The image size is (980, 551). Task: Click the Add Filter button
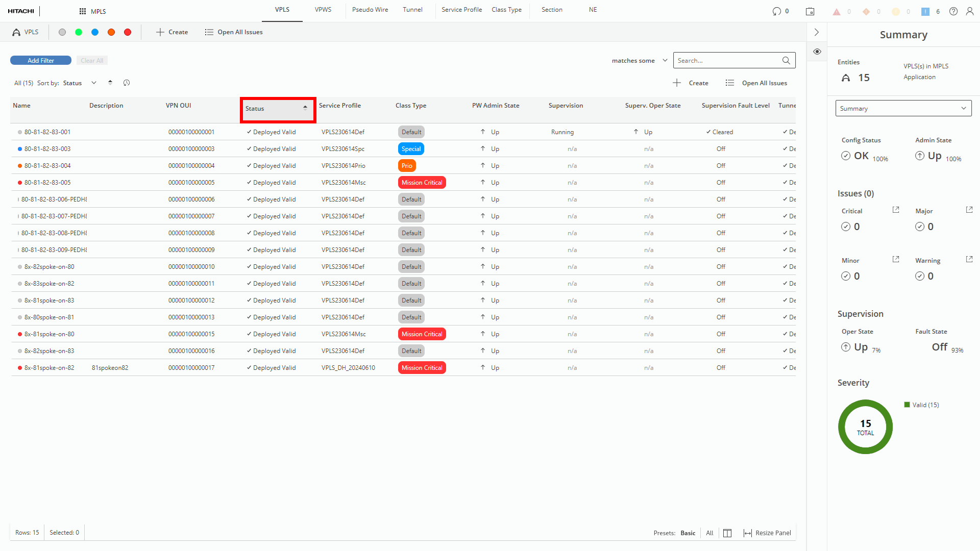(41, 60)
